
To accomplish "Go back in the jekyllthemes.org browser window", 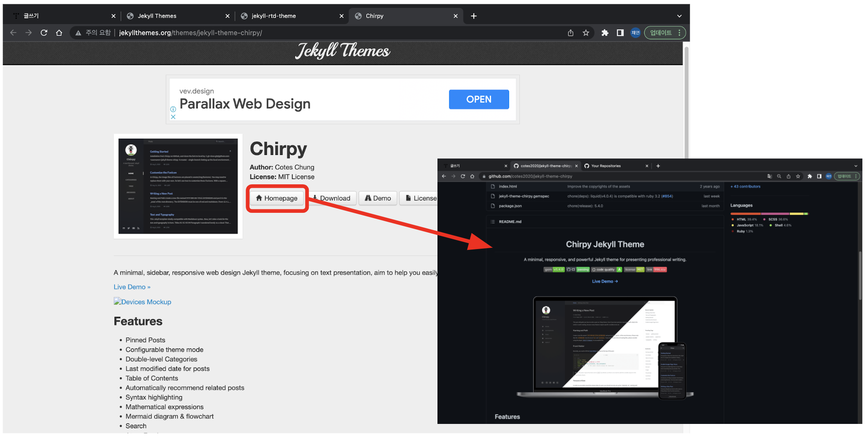I will (x=13, y=33).
